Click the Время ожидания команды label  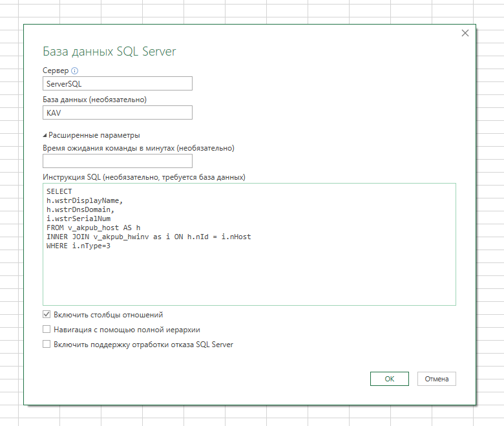coord(138,148)
